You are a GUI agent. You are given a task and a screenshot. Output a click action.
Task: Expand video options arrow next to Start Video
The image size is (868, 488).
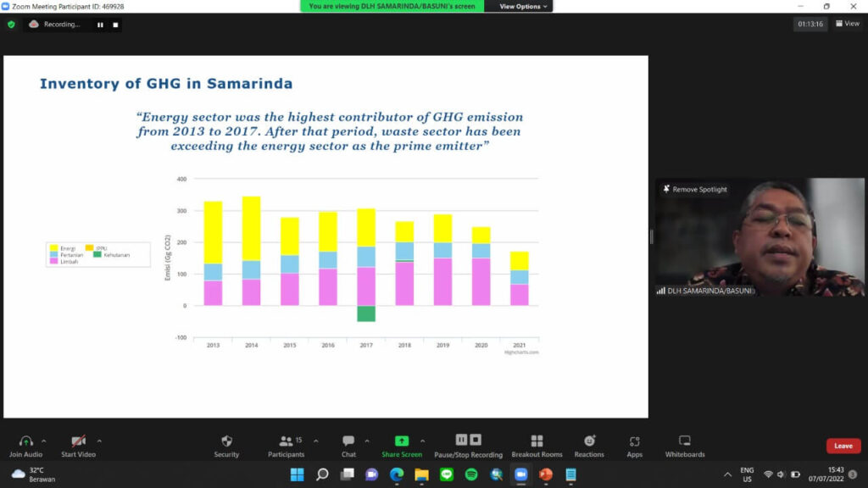point(99,441)
